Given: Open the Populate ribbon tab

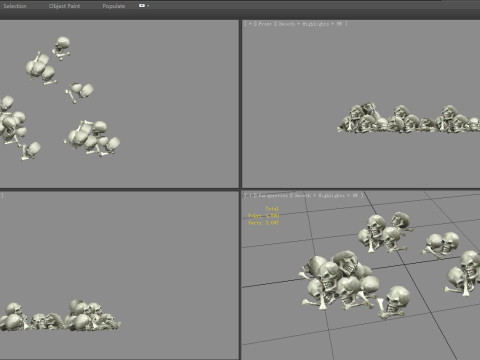Looking at the screenshot, I should pyautogui.click(x=114, y=6).
